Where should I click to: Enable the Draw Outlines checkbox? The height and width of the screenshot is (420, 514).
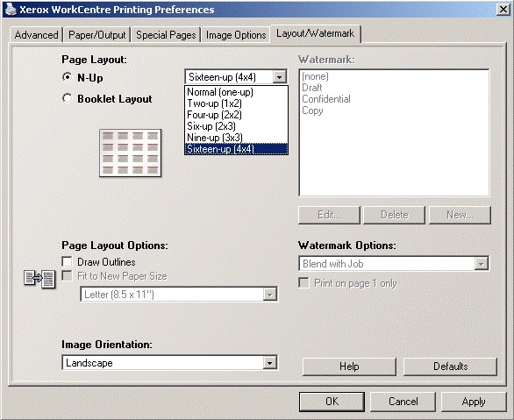click(67, 261)
